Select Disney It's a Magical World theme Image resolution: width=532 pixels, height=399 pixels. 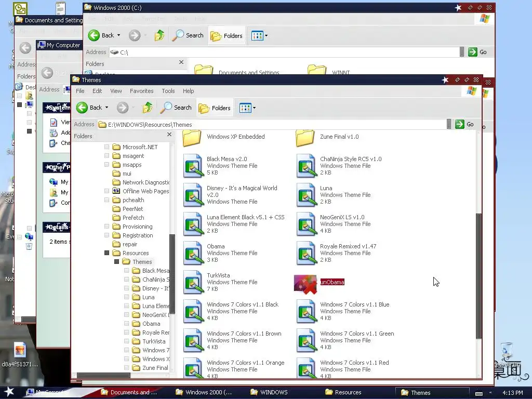coord(193,195)
